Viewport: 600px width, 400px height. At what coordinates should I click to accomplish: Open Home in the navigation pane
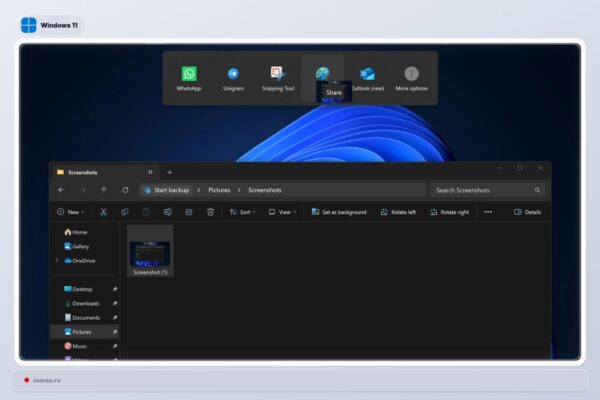coord(76,232)
